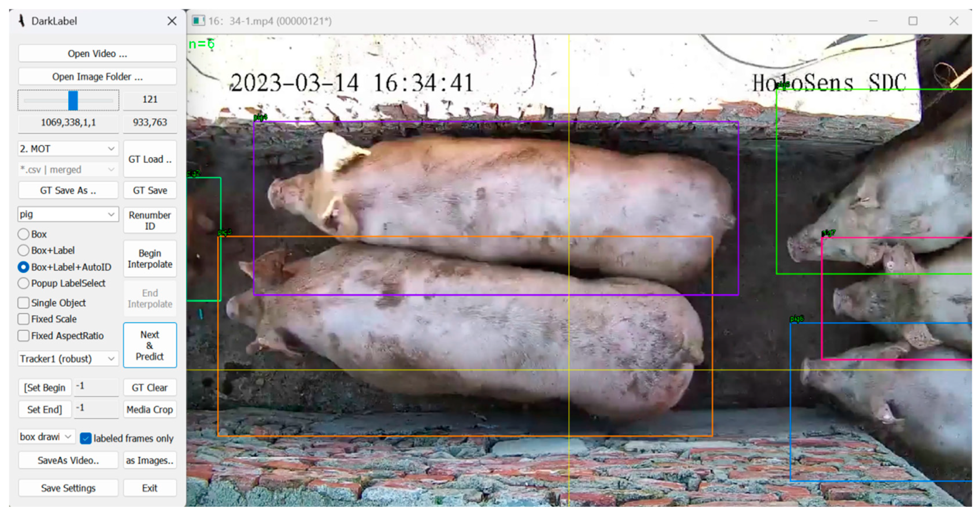Screen dimensions: 980x517
Task: Maximize the 34-1.mp4 video window
Action: [x=913, y=21]
